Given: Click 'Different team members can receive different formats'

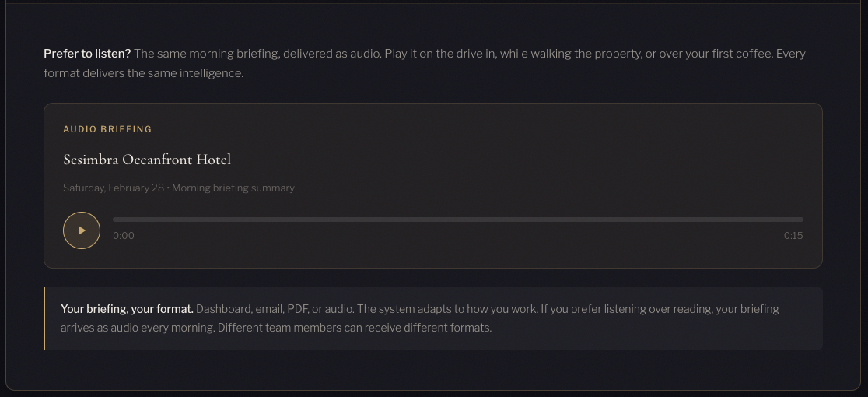Looking at the screenshot, I should pos(354,328).
